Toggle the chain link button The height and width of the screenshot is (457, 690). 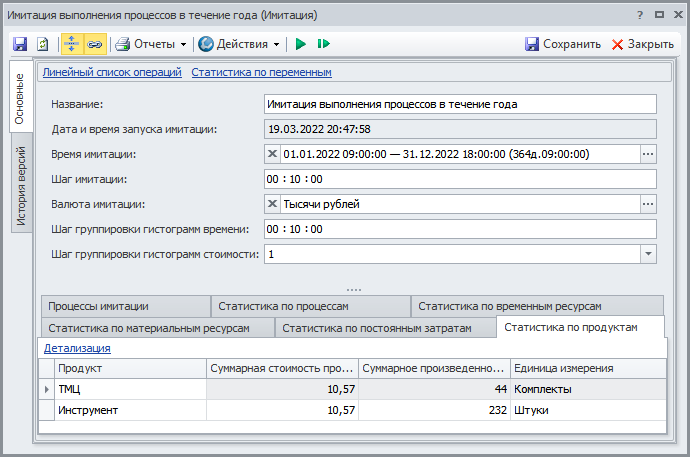pos(95,44)
